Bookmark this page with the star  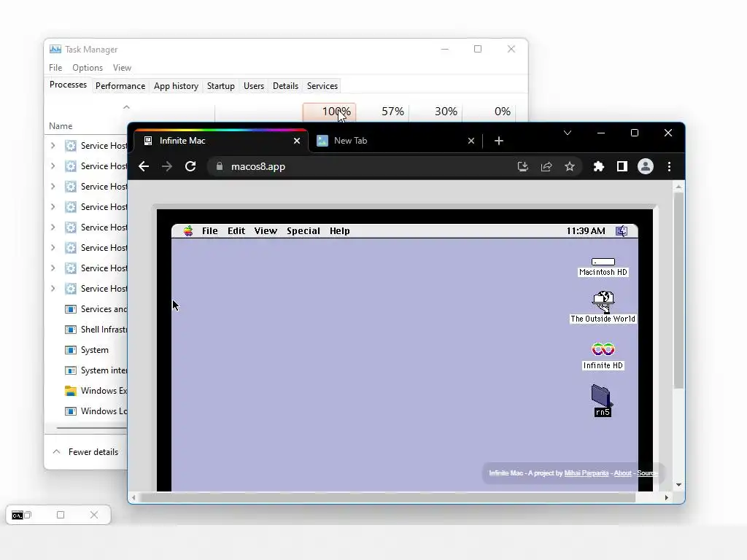569,167
